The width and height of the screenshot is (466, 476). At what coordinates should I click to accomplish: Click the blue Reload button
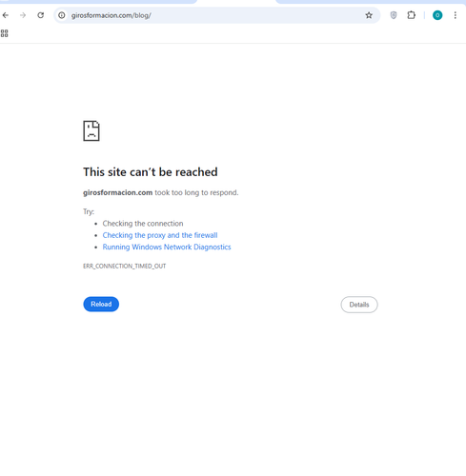[x=101, y=304]
